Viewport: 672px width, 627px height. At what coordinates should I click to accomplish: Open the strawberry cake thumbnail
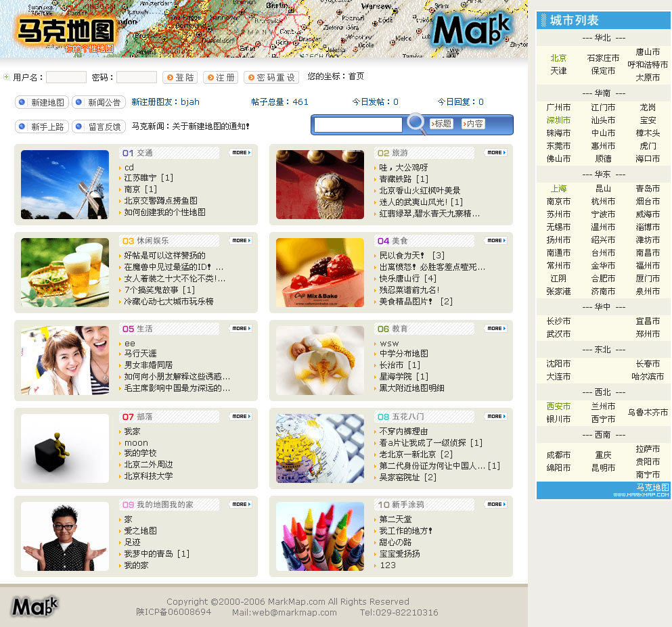319,273
